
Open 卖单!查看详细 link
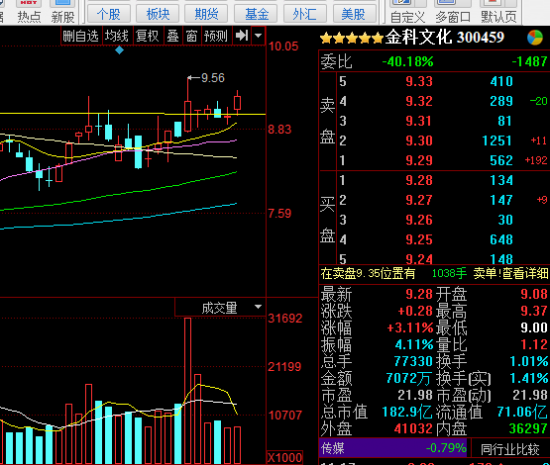511,273
